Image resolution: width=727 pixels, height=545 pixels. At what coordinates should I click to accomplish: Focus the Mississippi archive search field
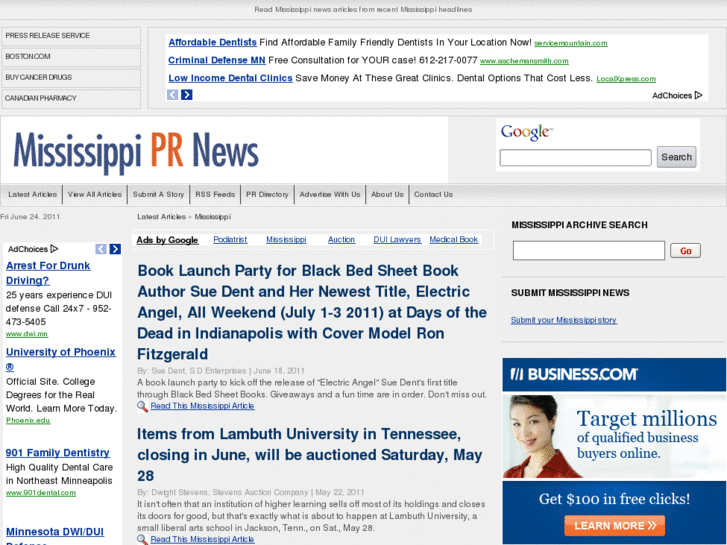[x=589, y=251]
